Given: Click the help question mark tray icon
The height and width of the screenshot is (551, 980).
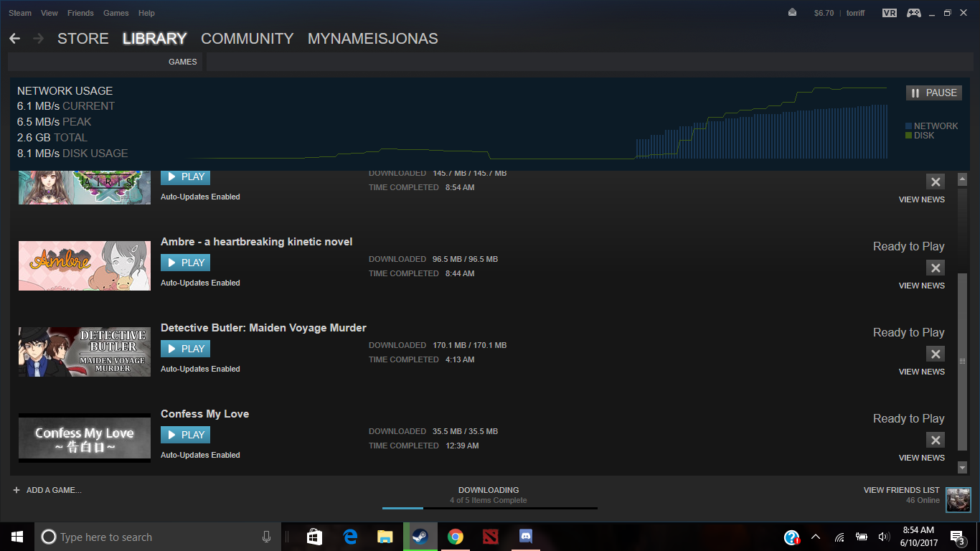Looking at the screenshot, I should pyautogui.click(x=792, y=537).
